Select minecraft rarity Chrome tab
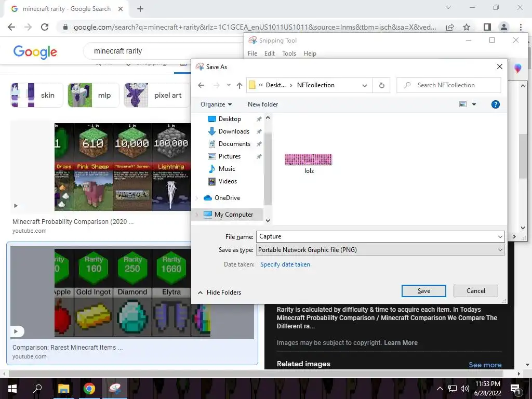Screen dimensions: 532x399 [x=66, y=9]
